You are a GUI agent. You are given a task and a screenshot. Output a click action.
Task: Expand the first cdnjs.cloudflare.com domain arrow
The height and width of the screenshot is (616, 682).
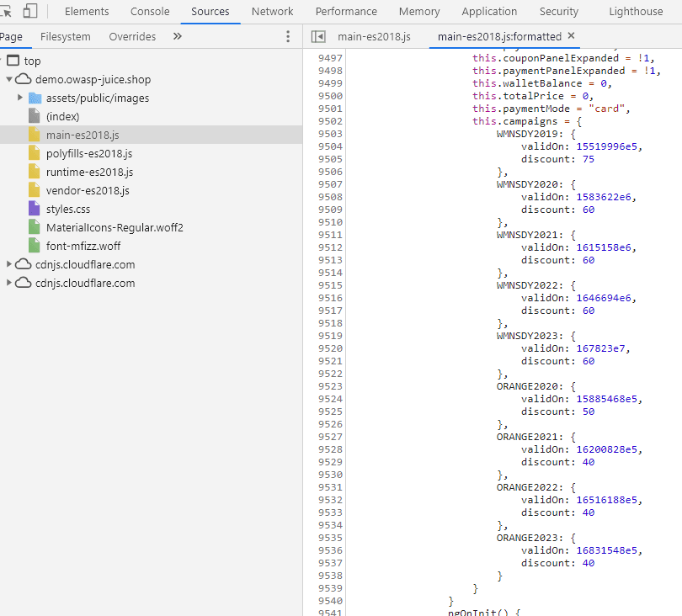click(8, 264)
